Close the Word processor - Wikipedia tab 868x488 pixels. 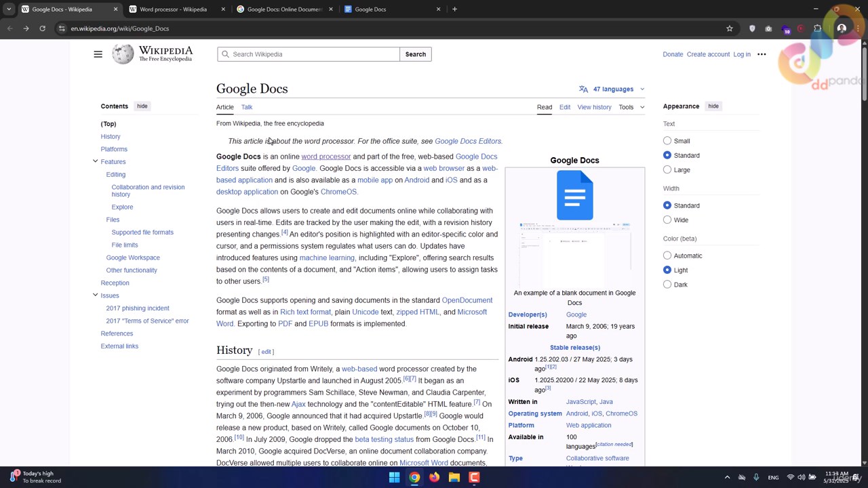click(223, 9)
